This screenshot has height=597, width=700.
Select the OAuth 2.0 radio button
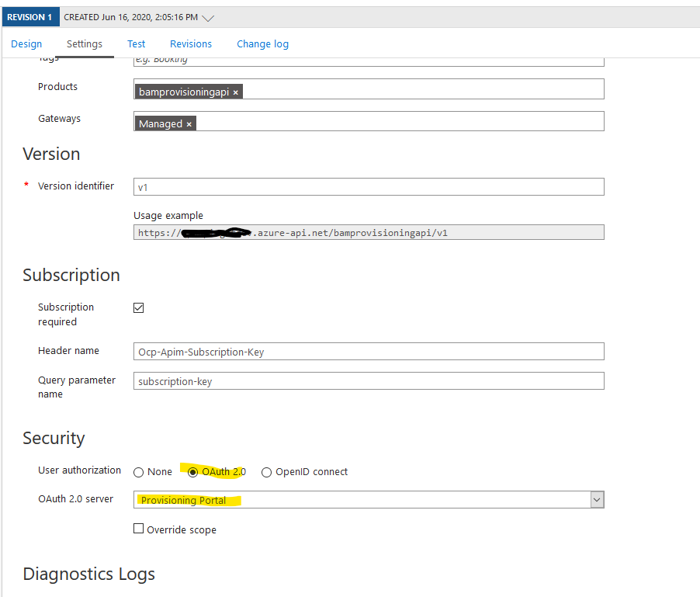pyautogui.click(x=192, y=472)
